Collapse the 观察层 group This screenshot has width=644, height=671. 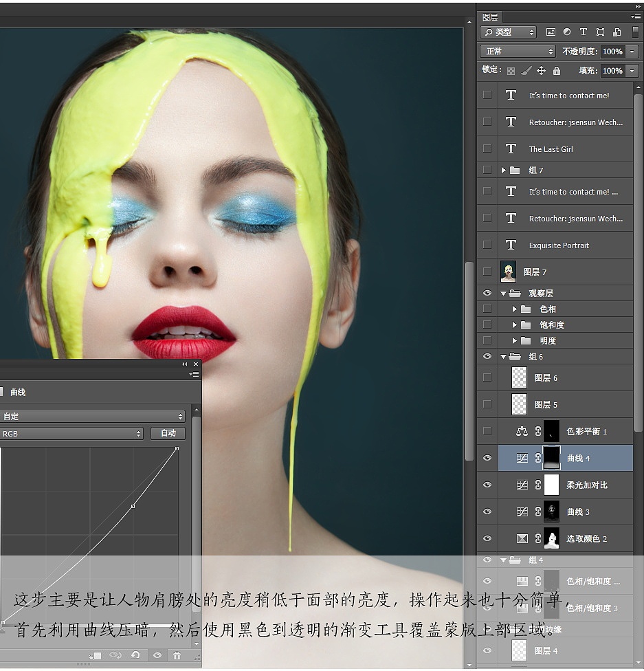[504, 294]
